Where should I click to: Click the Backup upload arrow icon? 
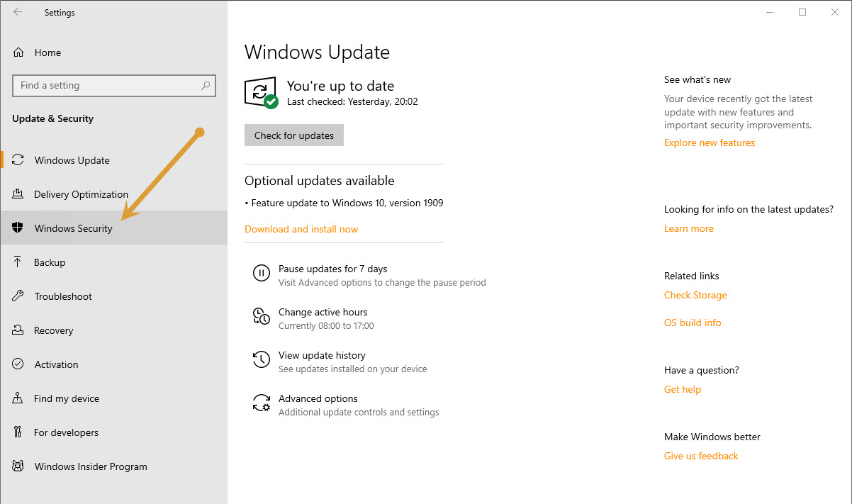18,262
